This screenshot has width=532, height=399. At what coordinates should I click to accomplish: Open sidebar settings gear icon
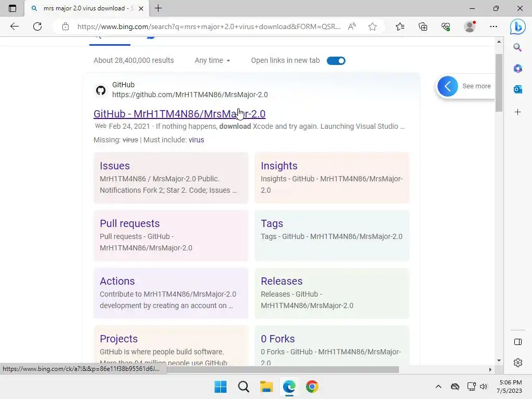tap(518, 363)
